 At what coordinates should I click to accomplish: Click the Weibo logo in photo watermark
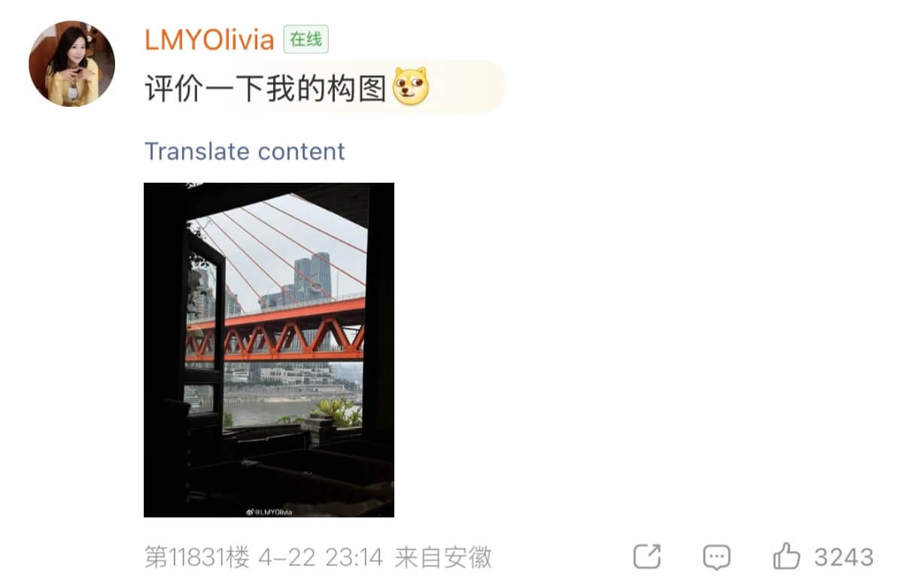click(250, 511)
